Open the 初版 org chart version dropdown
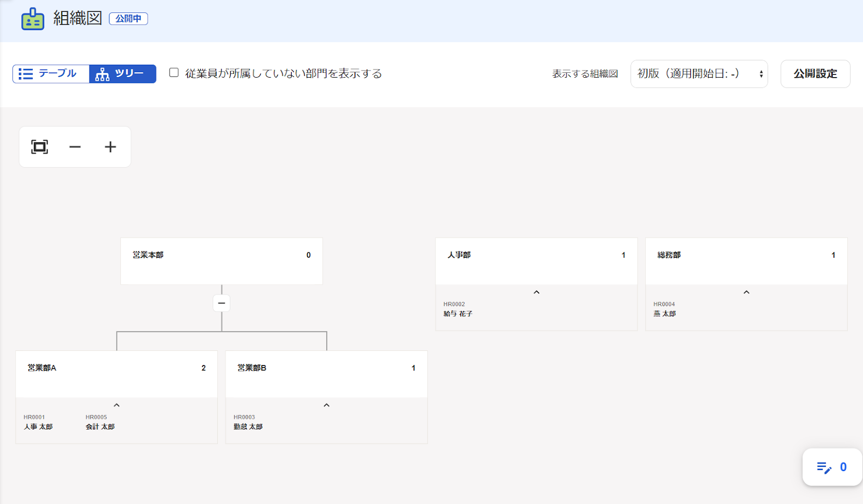 click(x=699, y=74)
